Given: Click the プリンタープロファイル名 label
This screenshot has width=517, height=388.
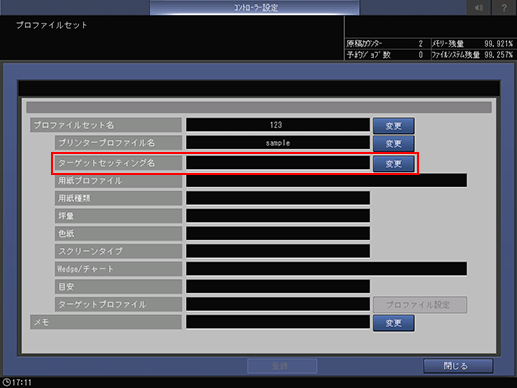Looking at the screenshot, I should pyautogui.click(x=118, y=143).
